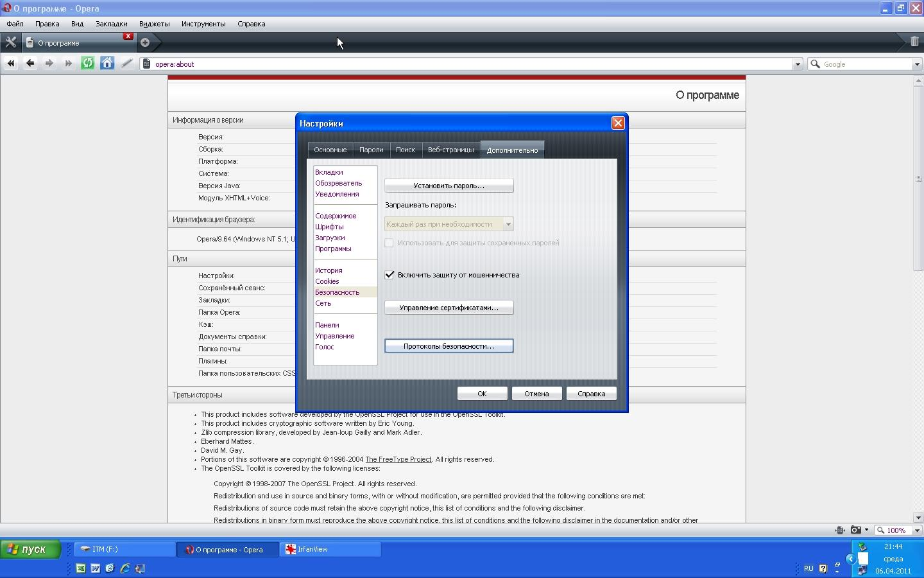The width and height of the screenshot is (924, 578).
Task: Open the closed tabs trash icon
Action: tap(914, 42)
